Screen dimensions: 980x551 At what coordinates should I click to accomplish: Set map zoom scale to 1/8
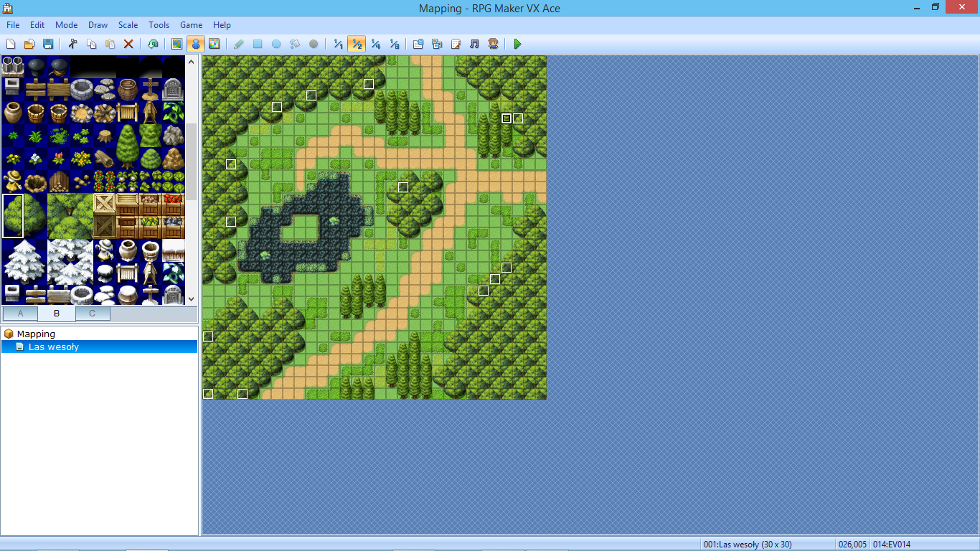tap(394, 44)
